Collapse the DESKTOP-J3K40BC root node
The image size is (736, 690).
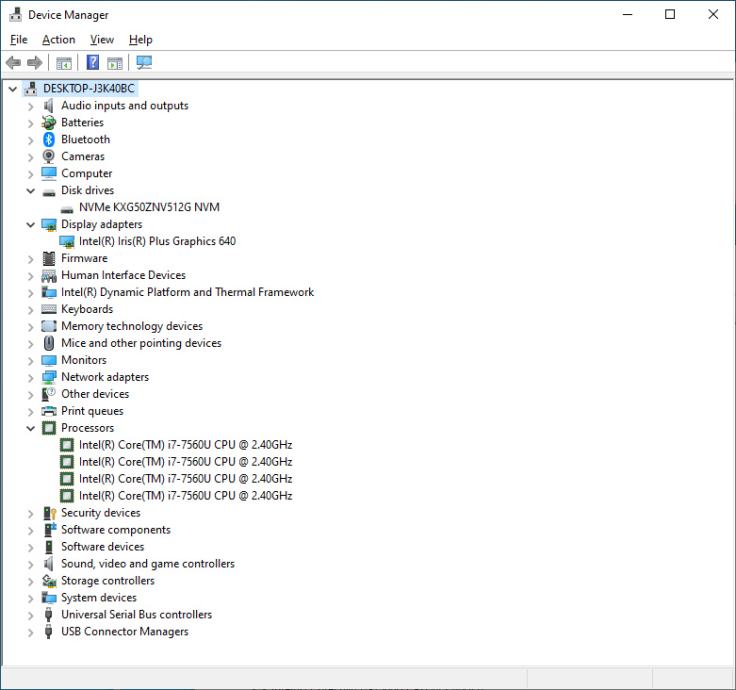(13, 89)
